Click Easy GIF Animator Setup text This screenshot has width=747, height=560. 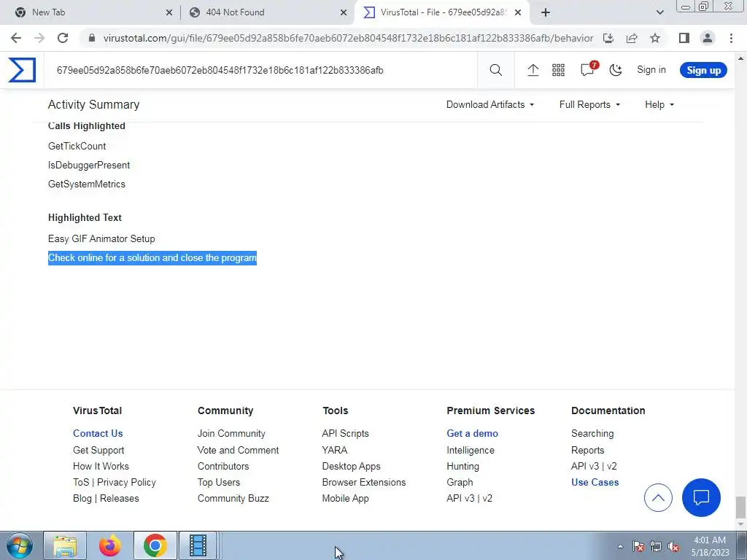click(101, 238)
